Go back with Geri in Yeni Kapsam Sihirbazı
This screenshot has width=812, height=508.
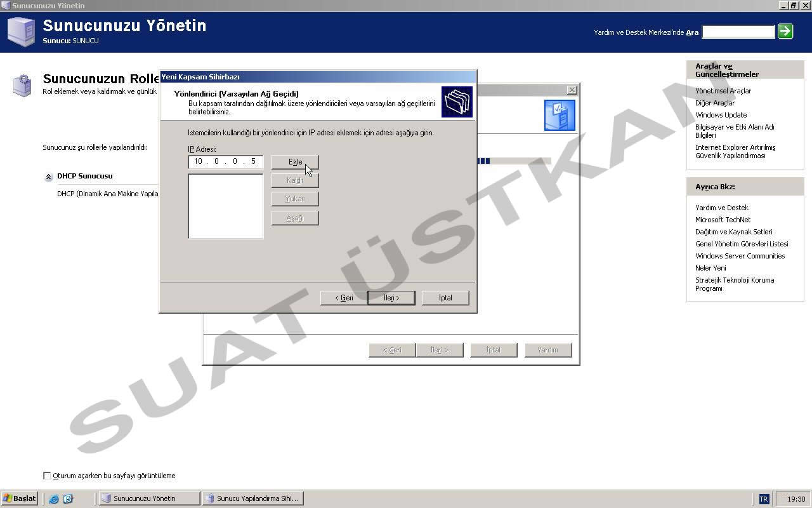(344, 298)
